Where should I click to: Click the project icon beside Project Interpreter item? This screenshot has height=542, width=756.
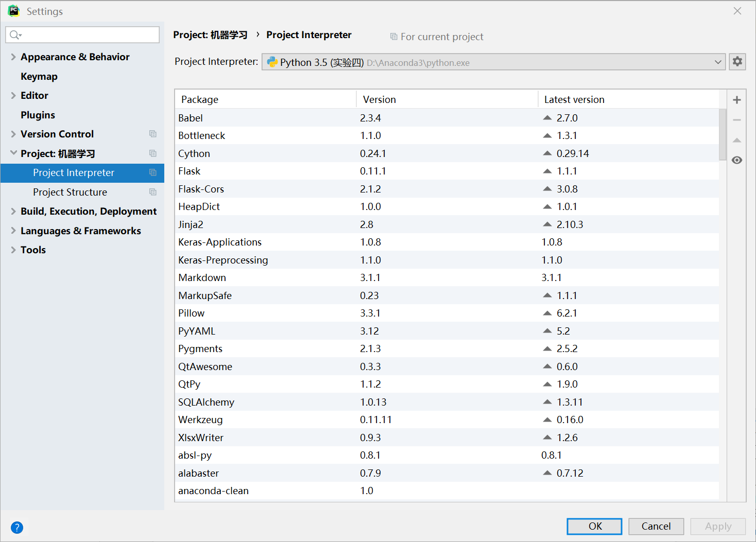[x=153, y=172]
